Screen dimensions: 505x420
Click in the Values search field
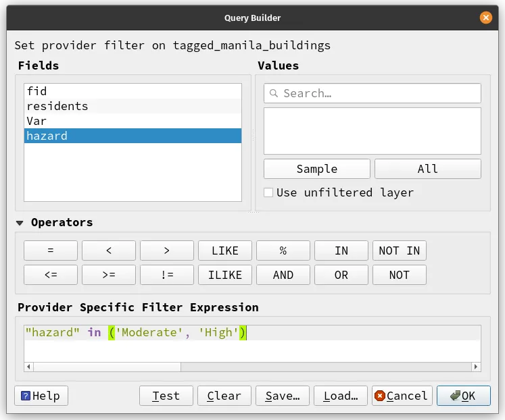[x=379, y=93]
